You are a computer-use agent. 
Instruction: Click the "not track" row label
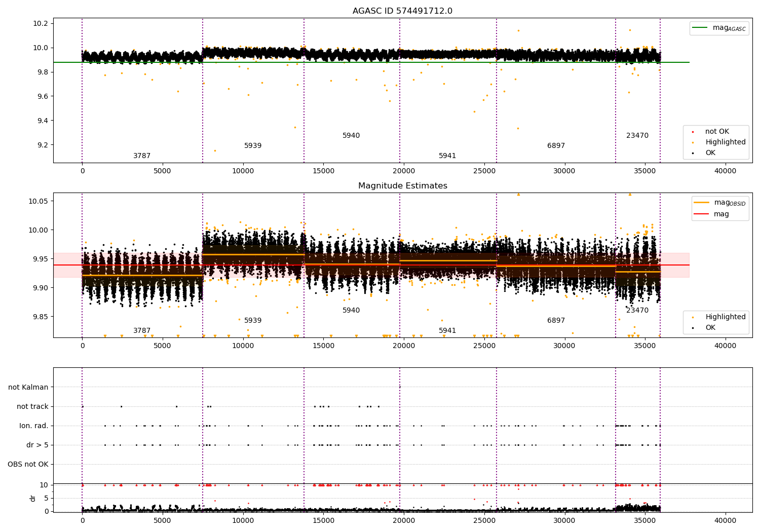point(32,406)
